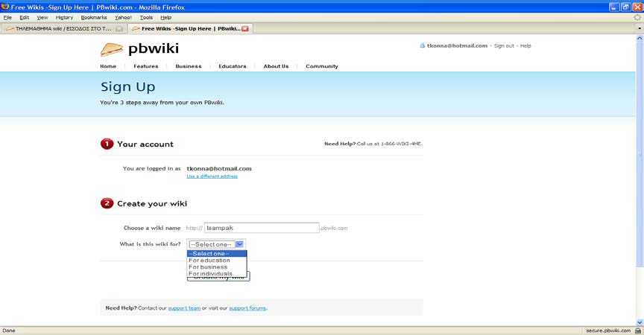Open the Yahoo! menu
Screen dimensions: 644x335
pos(123,18)
